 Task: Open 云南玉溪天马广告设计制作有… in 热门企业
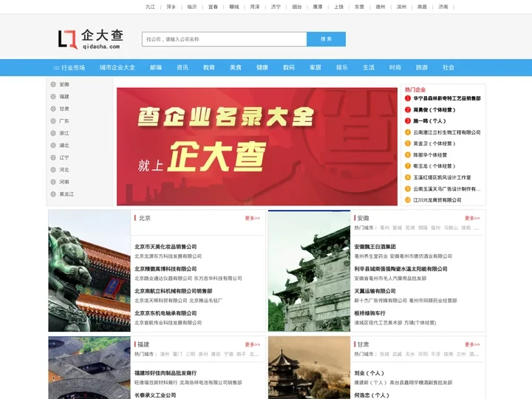pyautogui.click(x=447, y=188)
